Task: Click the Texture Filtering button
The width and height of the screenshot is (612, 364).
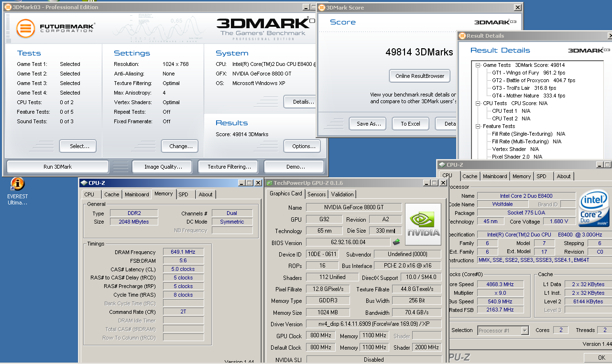Action: pyautogui.click(x=227, y=167)
